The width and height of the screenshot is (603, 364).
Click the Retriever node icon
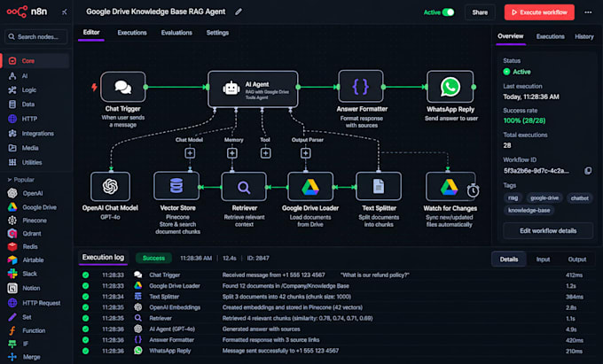click(244, 187)
